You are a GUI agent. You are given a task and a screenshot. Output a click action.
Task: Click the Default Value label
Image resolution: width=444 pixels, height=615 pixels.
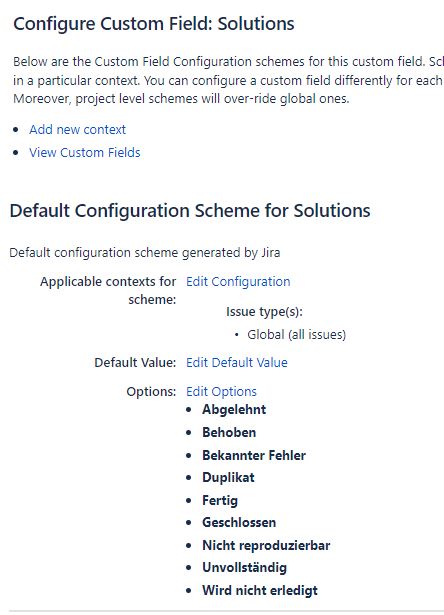pyautogui.click(x=135, y=362)
